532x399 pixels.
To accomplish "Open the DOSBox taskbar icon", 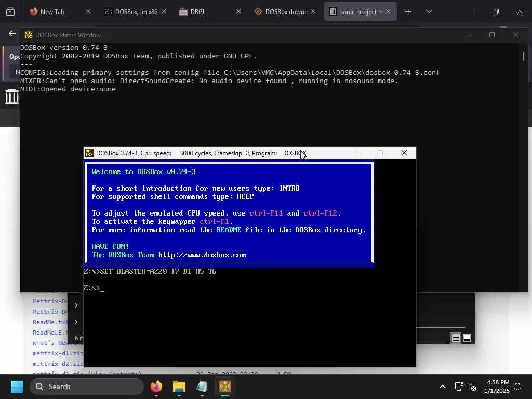I will pos(224,387).
